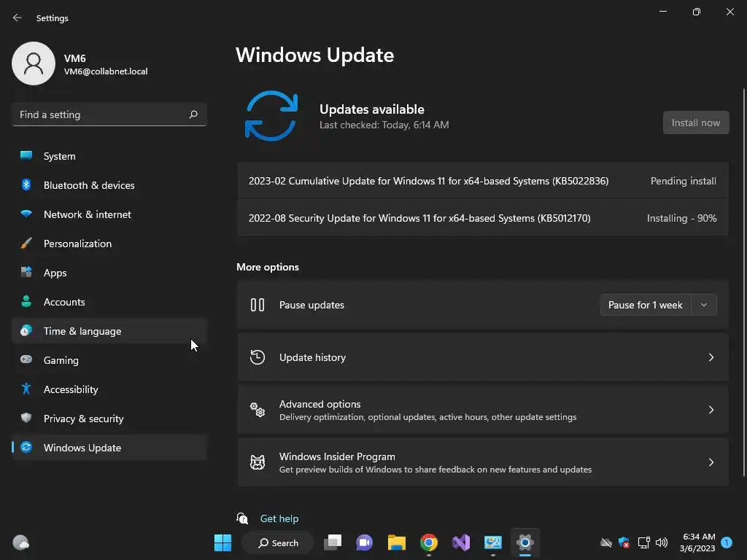Click the Privacy & security shield icon

[x=26, y=418]
